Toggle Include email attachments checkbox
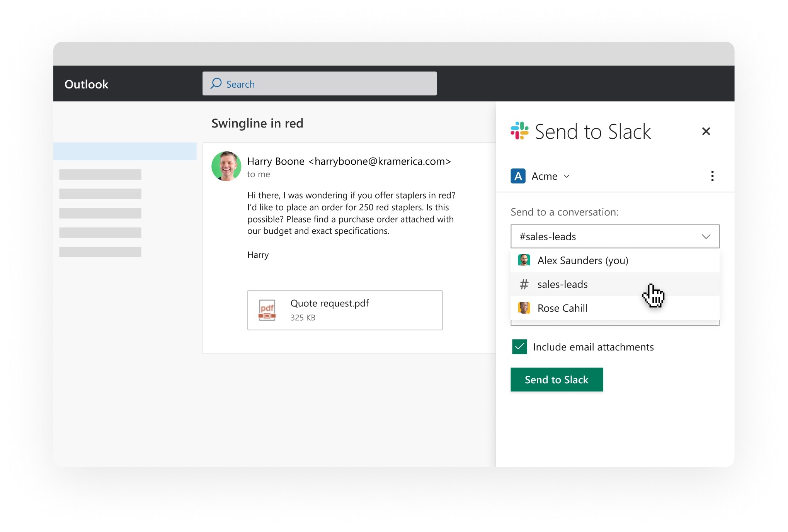 [x=519, y=347]
